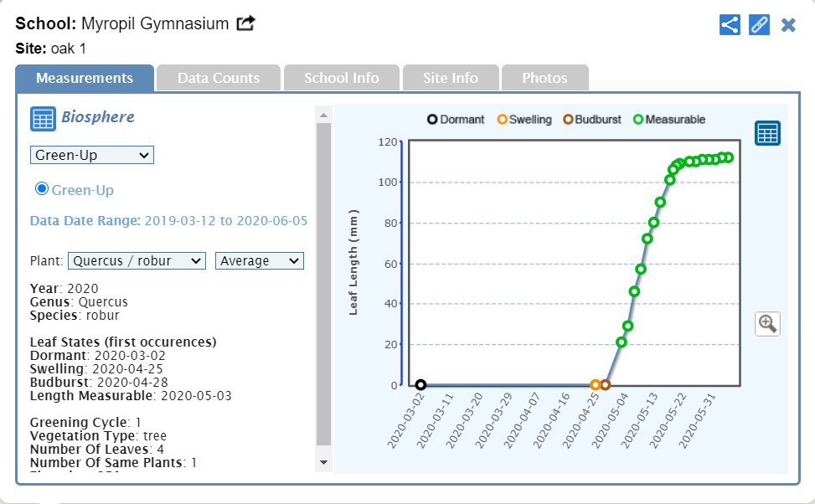Open school page external link icon

[x=245, y=23]
